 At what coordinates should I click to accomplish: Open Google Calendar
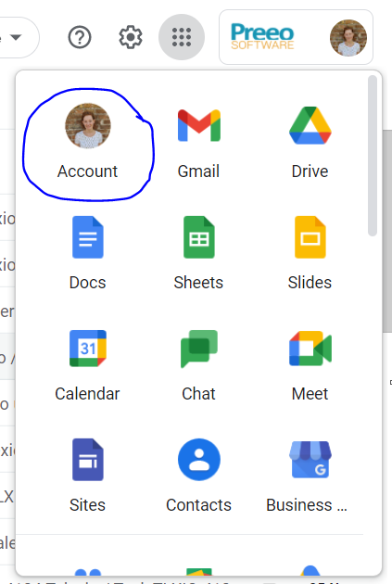point(87,365)
